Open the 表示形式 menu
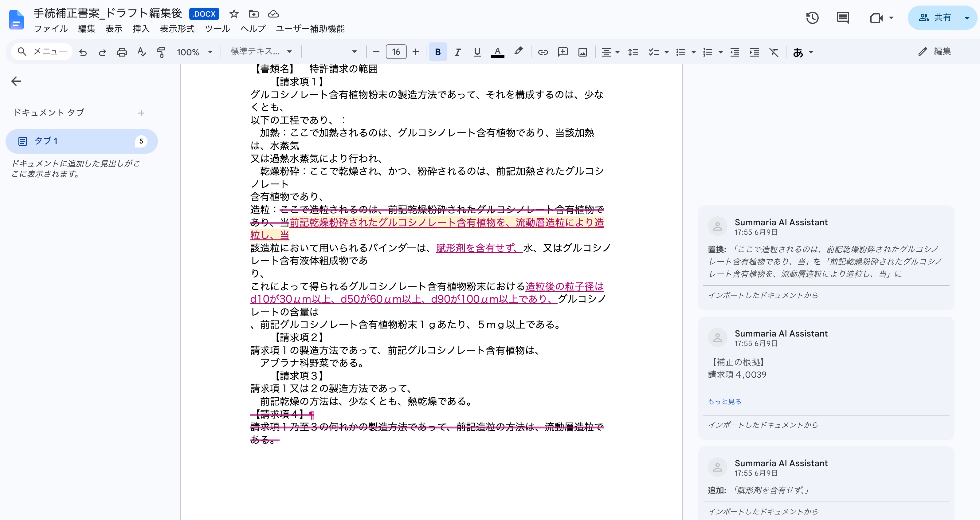 [x=177, y=29]
